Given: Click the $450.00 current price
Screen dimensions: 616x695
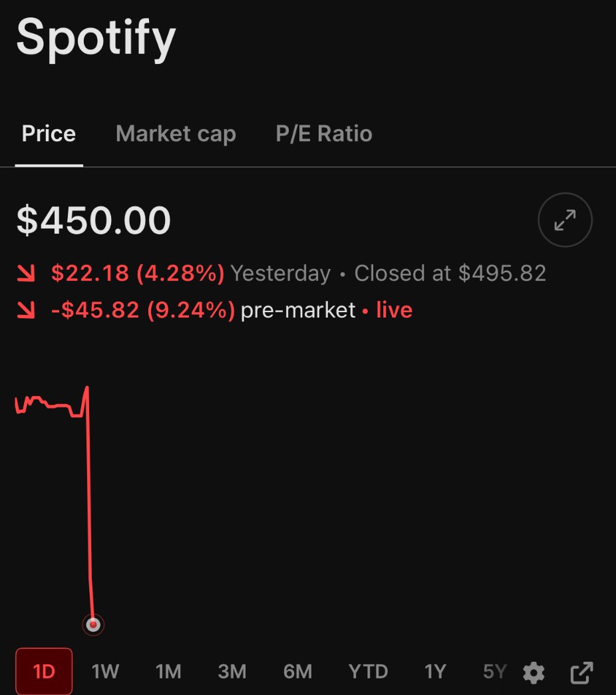Looking at the screenshot, I should click(93, 220).
